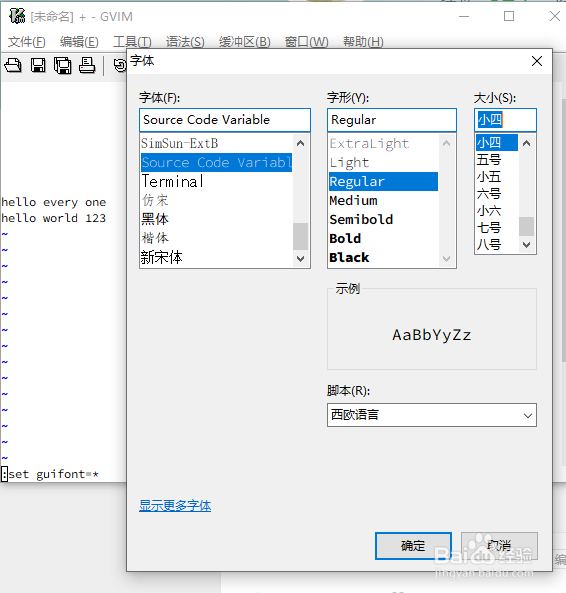This screenshot has height=593, width=566.
Task: Click font list scroll down arrow
Action: click(301, 259)
